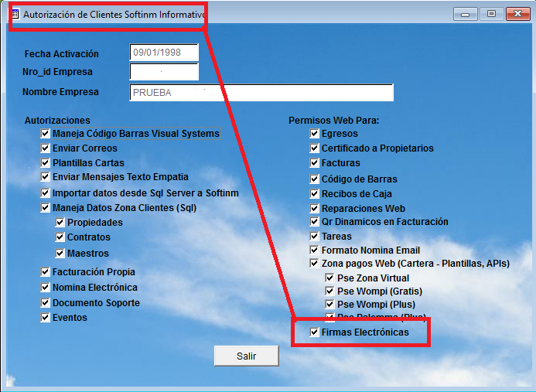The image size is (536, 392).
Task: Toggle Maneja Código Barras Visual Systems checkbox
Action: click(x=45, y=133)
